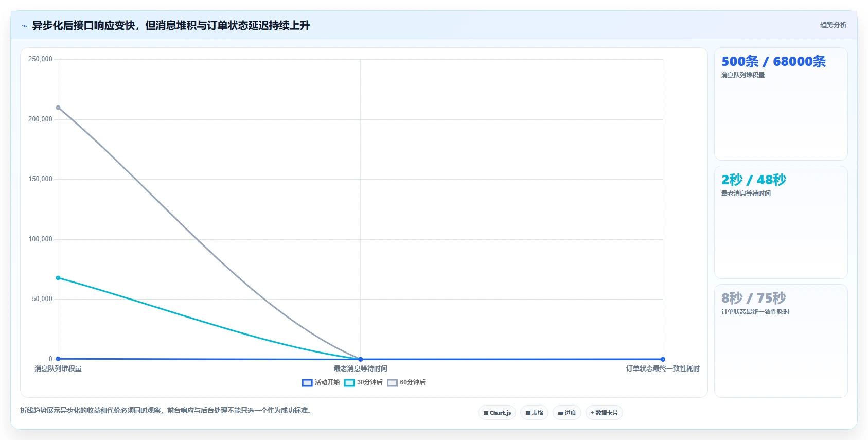Click the 表格 chip
Viewport: 868px width, 440px height.
[x=534, y=413]
